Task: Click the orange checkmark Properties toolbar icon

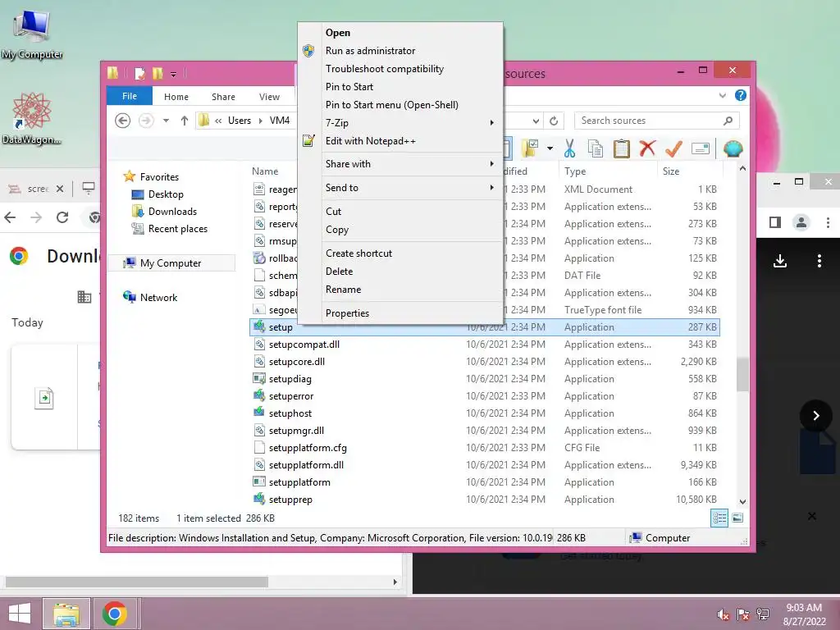Action: (673, 148)
